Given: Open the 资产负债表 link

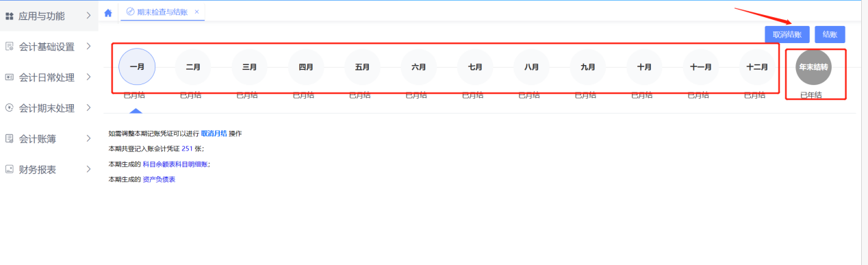Looking at the screenshot, I should click(159, 179).
